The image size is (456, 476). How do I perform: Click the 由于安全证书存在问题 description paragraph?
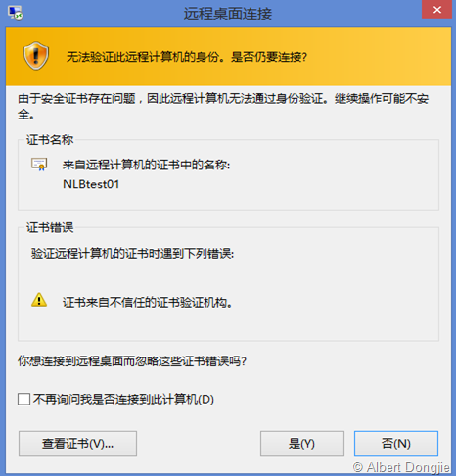(223, 106)
